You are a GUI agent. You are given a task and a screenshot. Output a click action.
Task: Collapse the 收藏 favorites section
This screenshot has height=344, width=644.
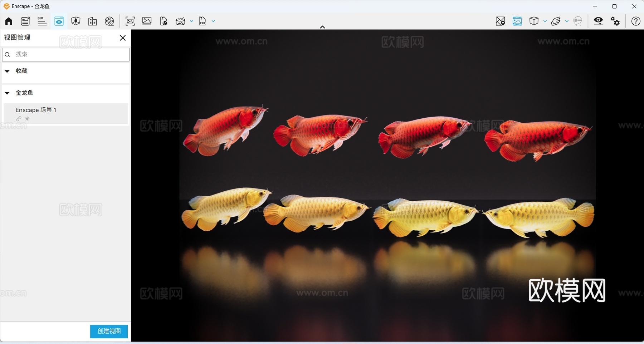coord(7,71)
